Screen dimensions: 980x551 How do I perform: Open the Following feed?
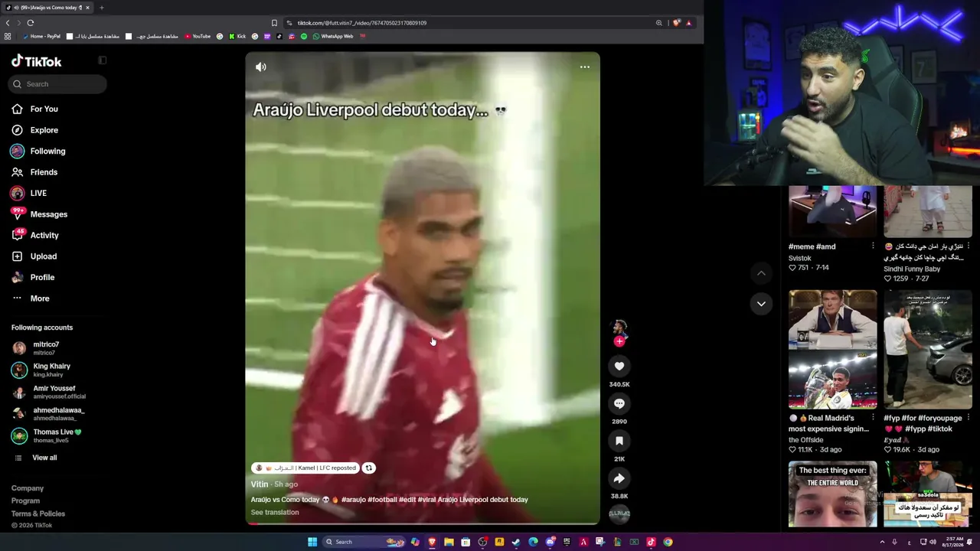tap(47, 152)
